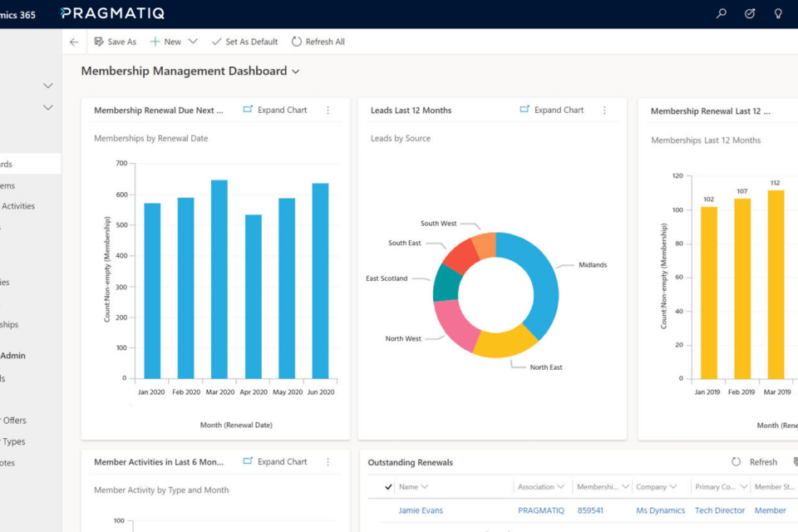
Task: Click the search magnifier icon in header
Action: [722, 13]
